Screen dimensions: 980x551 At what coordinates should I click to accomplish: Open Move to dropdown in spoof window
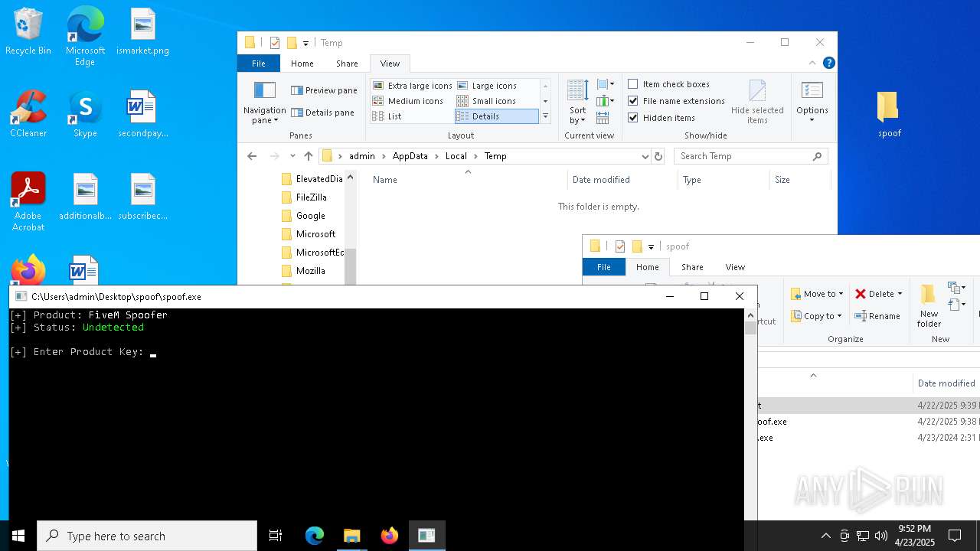[x=818, y=294]
